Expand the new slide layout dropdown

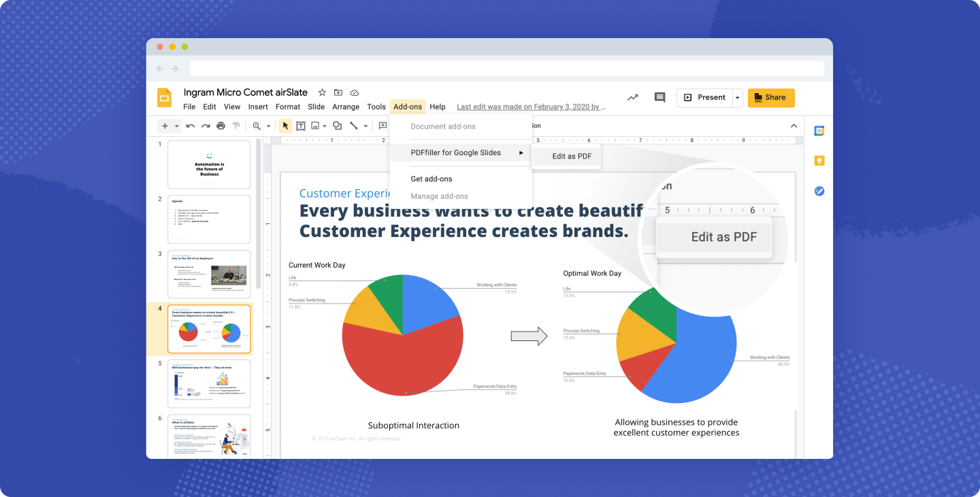177,126
